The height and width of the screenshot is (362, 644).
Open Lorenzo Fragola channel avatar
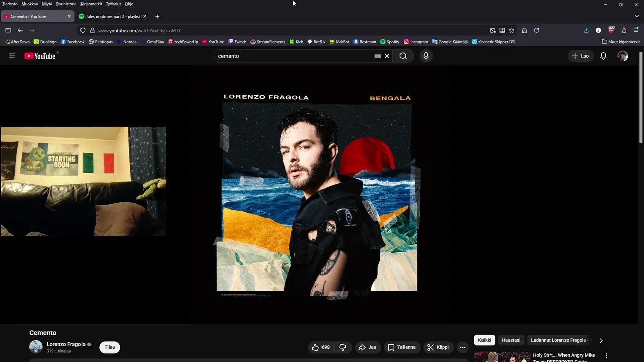36,347
